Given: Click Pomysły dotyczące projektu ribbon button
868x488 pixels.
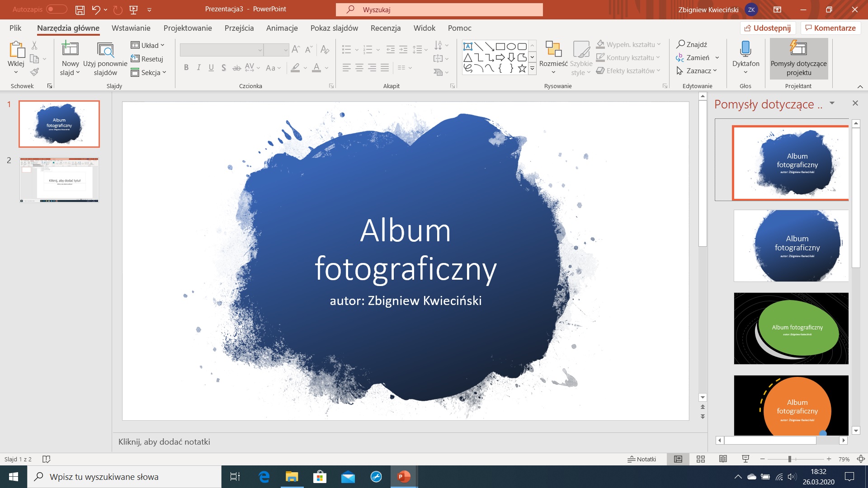Looking at the screenshot, I should tap(799, 58).
